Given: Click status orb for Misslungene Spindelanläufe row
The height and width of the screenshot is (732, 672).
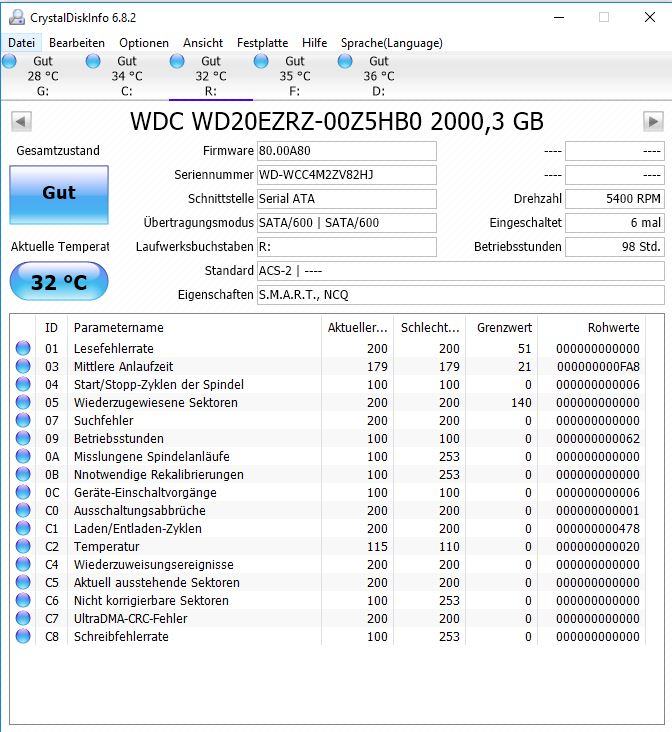Looking at the screenshot, I should coord(23,456).
